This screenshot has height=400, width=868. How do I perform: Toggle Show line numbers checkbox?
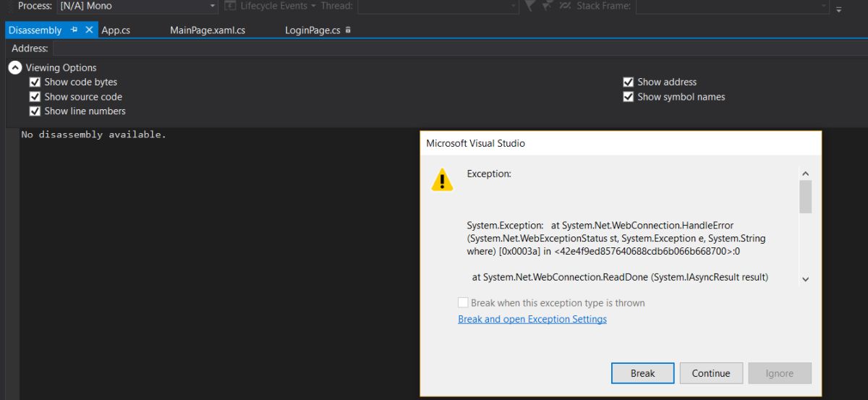click(35, 111)
